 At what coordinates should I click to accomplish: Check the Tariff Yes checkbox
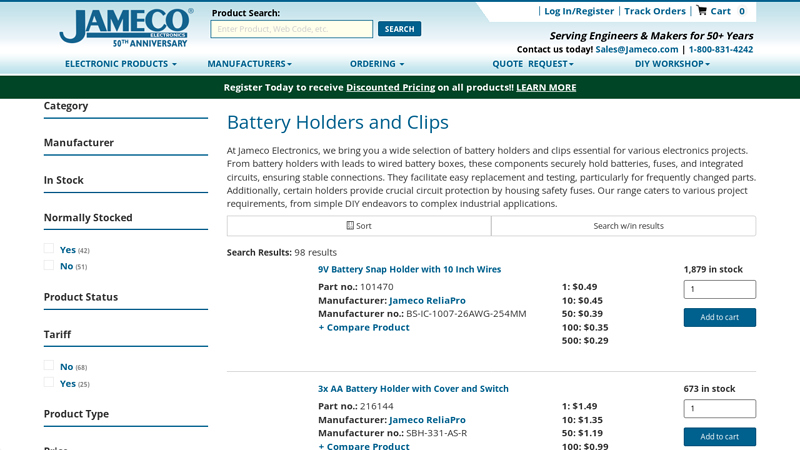pos(49,382)
